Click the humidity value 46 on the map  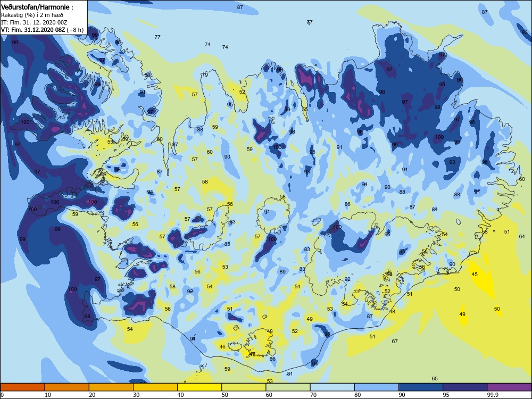tap(222, 347)
